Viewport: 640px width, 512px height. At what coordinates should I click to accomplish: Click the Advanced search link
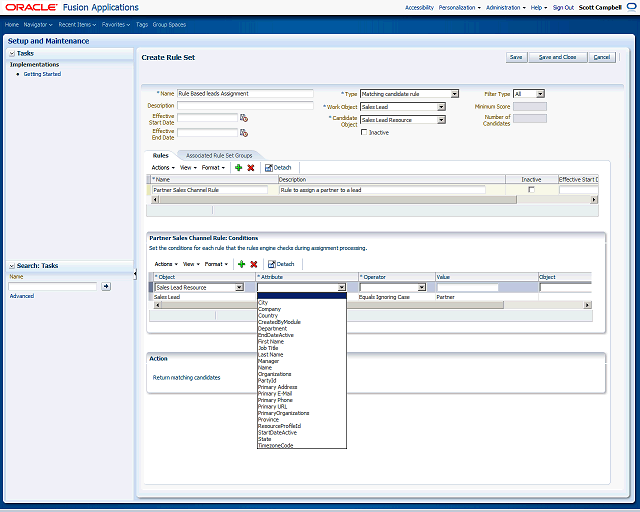point(22,296)
